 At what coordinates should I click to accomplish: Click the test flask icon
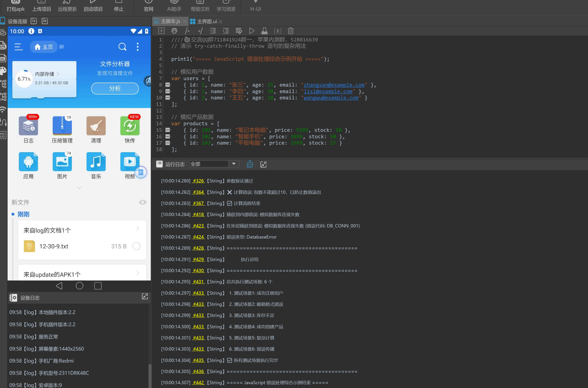point(264,31)
